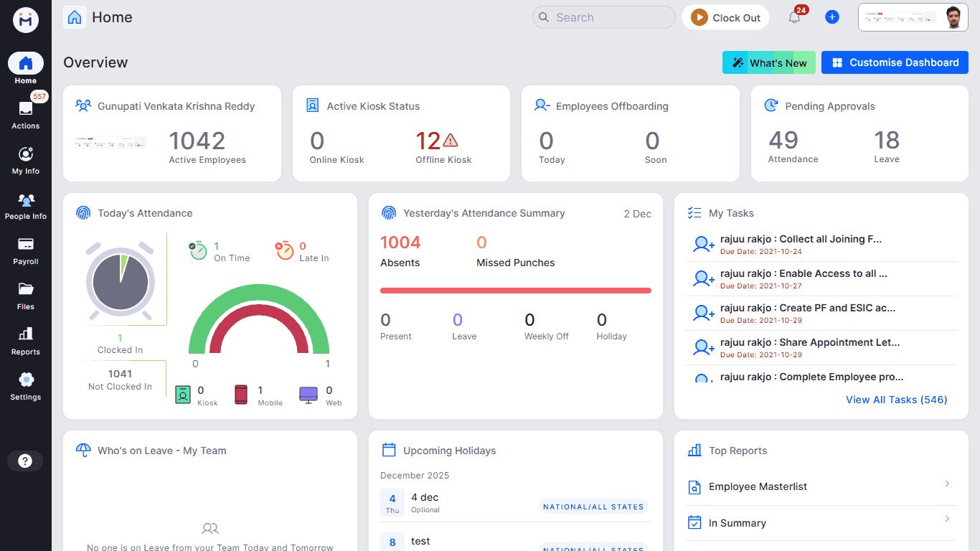
Task: Click the Pending Approvals clock icon
Action: point(771,105)
